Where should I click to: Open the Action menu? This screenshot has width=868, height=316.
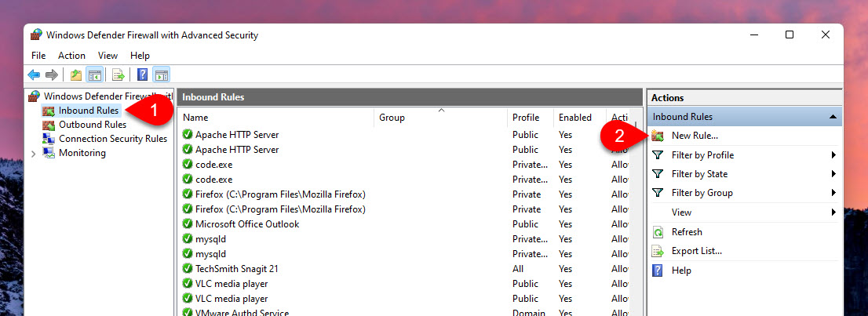(71, 56)
